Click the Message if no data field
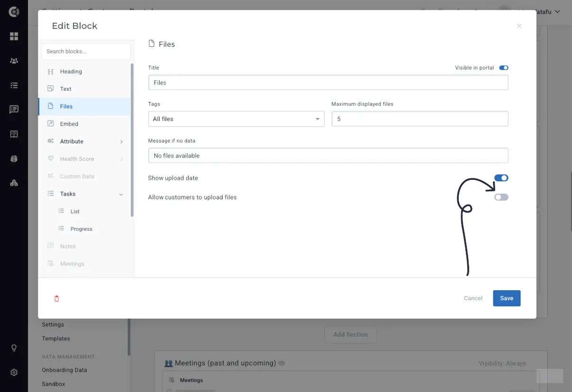The height and width of the screenshot is (392, 572). (328, 155)
